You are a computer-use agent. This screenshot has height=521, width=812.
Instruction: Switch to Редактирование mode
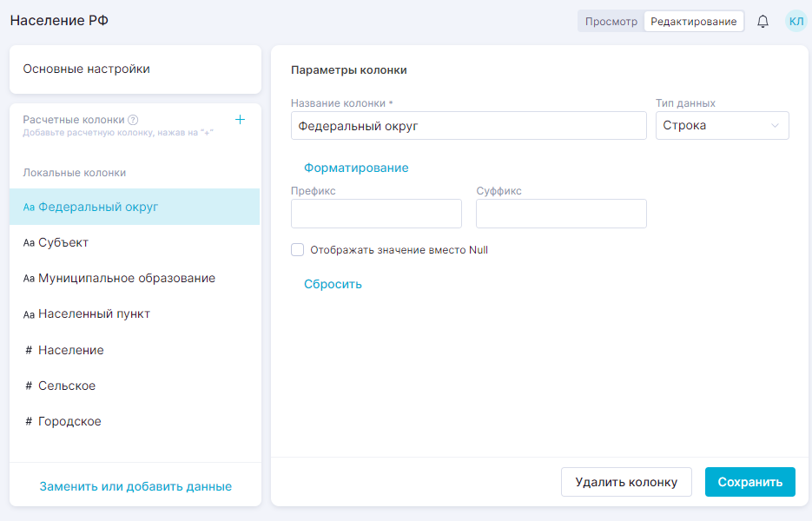point(693,22)
